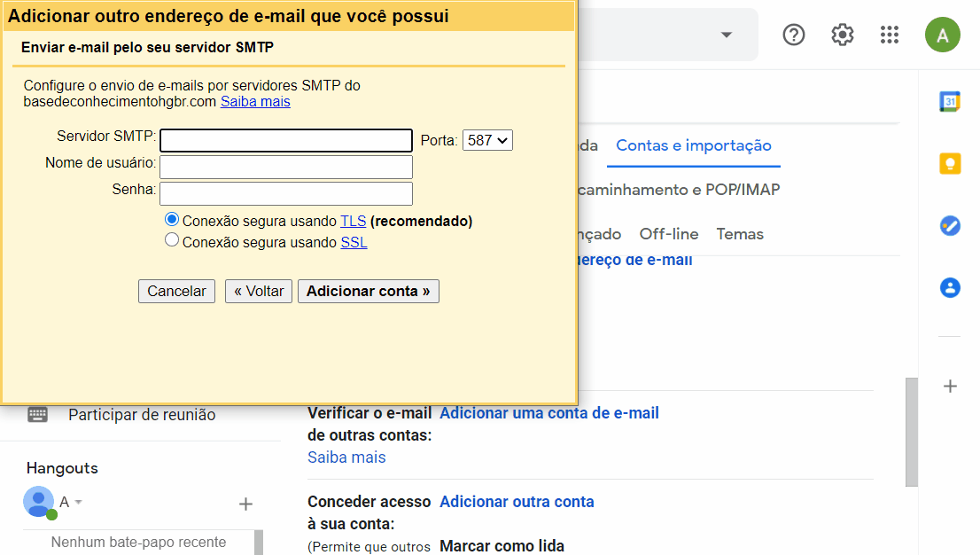Image resolution: width=980 pixels, height=555 pixels.
Task: Select secure connection using TLS option
Action: point(171,219)
